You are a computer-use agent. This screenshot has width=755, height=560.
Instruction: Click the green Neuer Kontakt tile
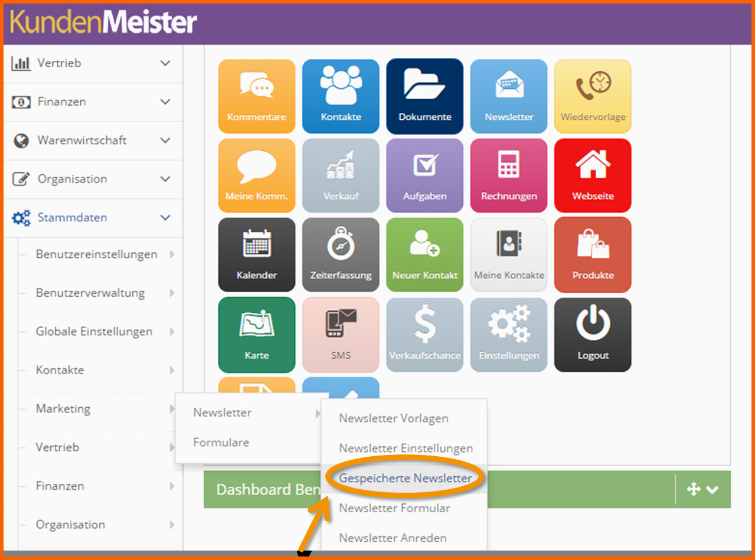click(425, 255)
